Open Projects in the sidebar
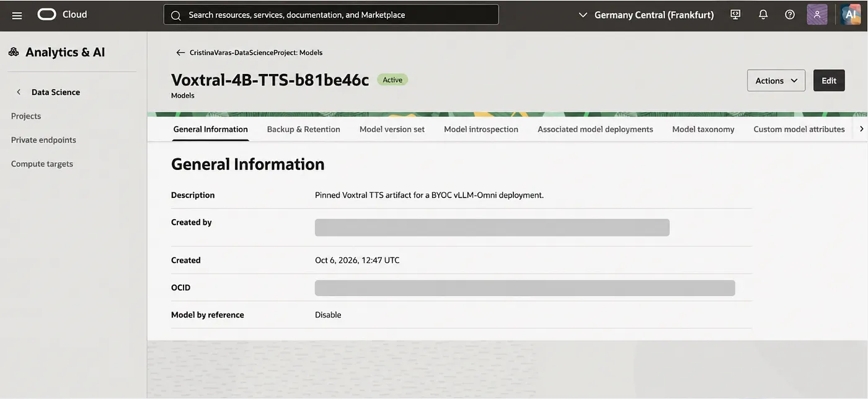This screenshot has width=868, height=399. pos(26,116)
